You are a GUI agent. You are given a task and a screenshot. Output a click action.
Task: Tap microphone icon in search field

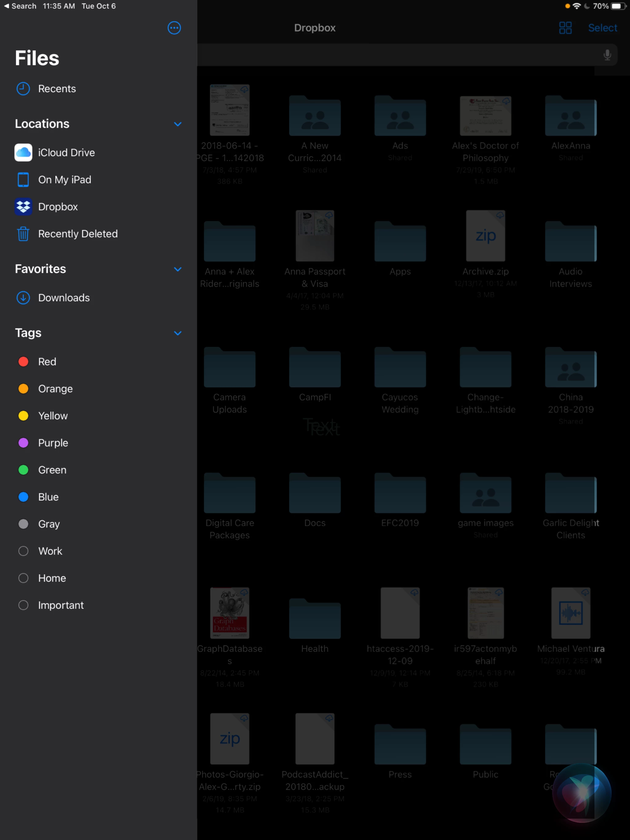point(607,55)
